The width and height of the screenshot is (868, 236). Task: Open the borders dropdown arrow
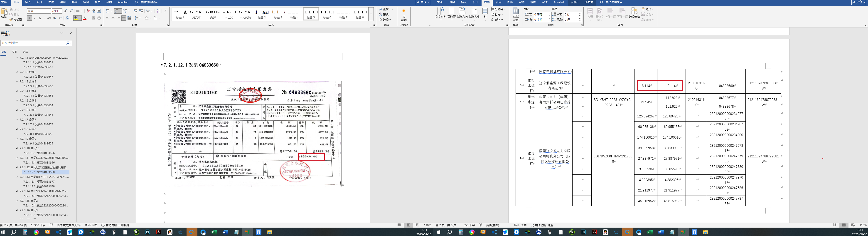coord(159,18)
